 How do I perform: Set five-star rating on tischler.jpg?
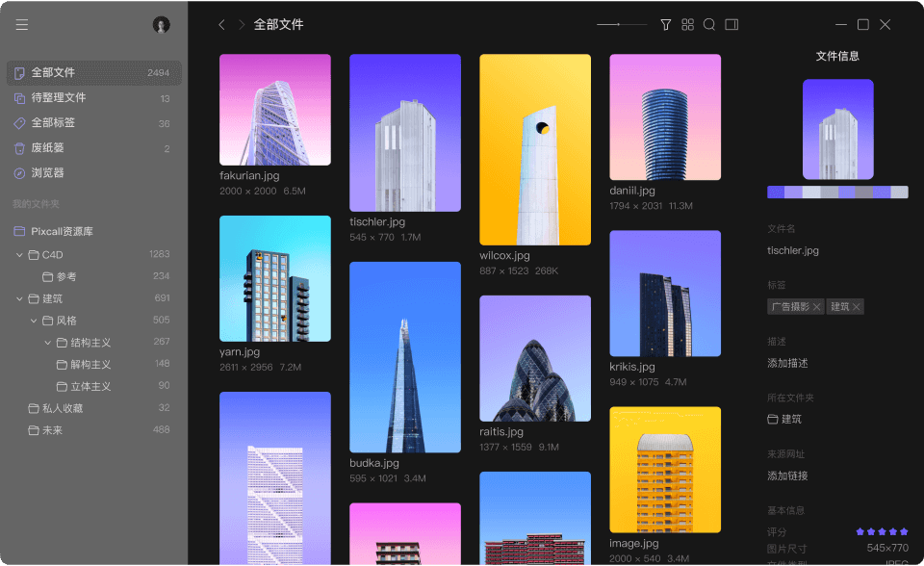[x=904, y=531]
